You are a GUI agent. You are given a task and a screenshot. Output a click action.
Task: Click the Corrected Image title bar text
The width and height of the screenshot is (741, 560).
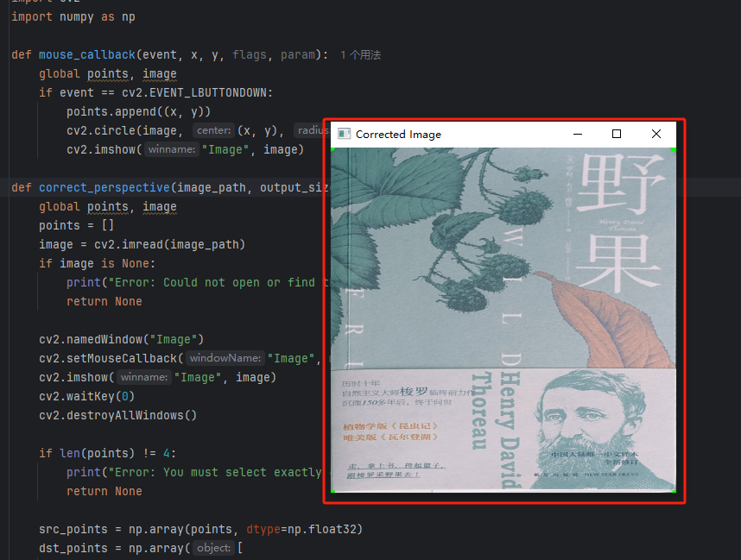tap(398, 135)
